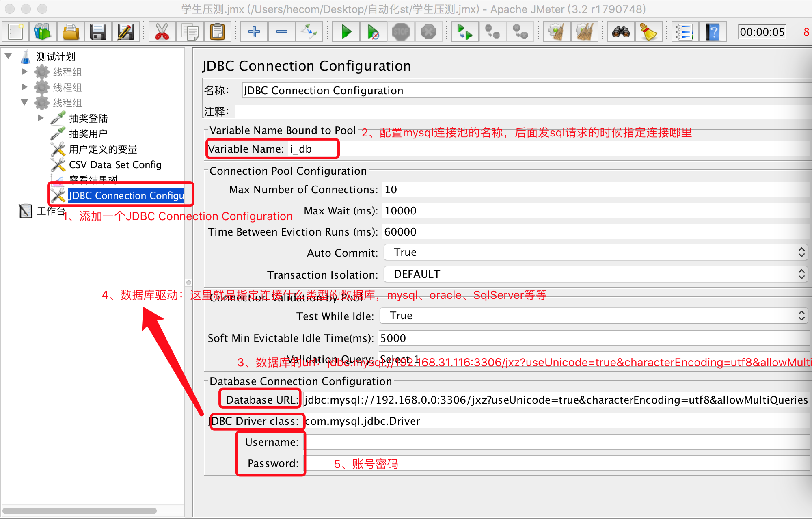Click the red-octagon Stop icon

pos(401,32)
